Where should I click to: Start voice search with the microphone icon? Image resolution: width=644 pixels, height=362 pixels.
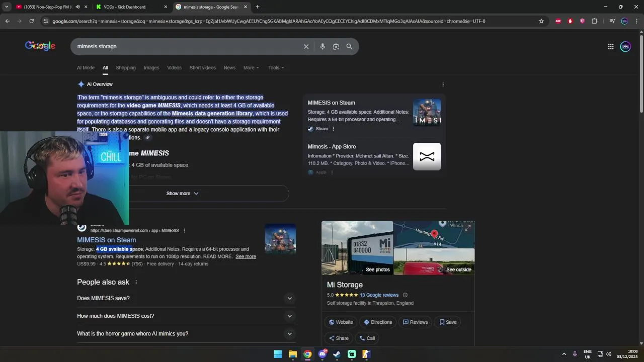tap(323, 46)
